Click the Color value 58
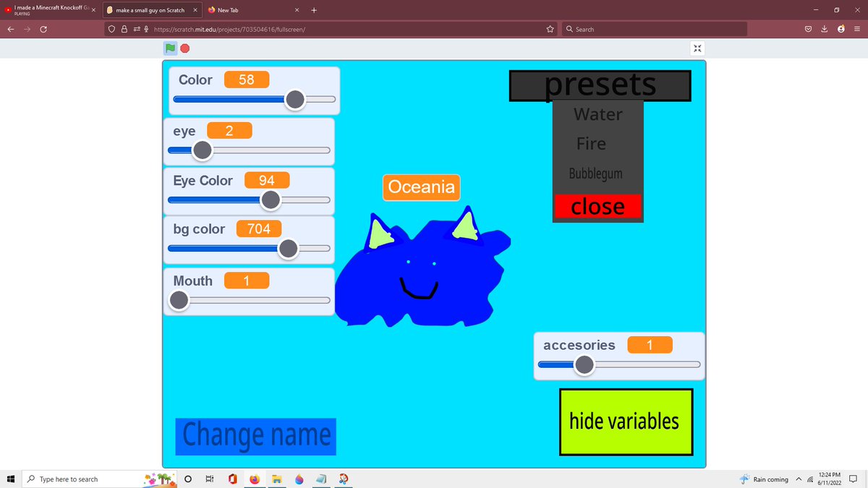Viewport: 868px width, 488px height. click(247, 80)
